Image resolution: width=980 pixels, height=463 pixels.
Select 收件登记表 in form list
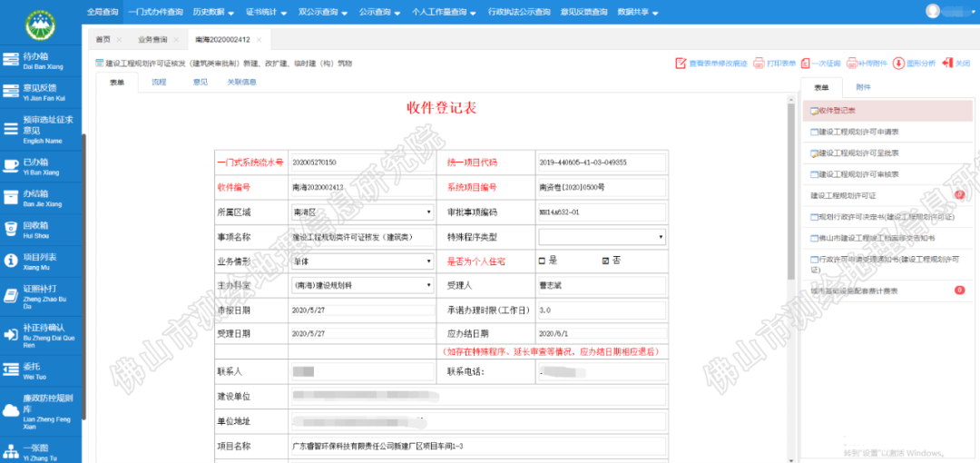pos(887,111)
